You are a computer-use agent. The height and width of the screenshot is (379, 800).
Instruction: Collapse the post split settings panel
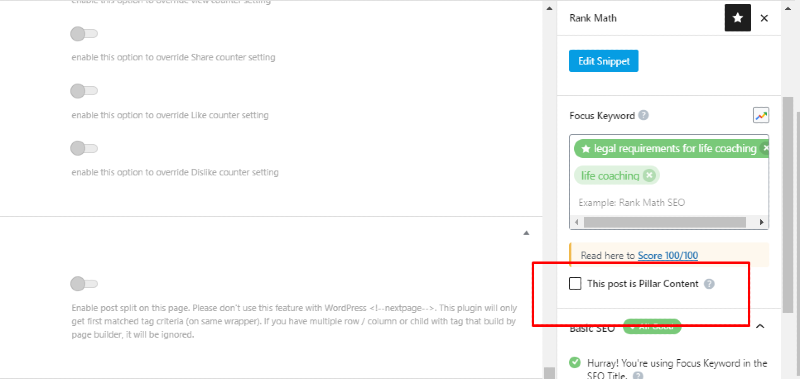coord(527,233)
